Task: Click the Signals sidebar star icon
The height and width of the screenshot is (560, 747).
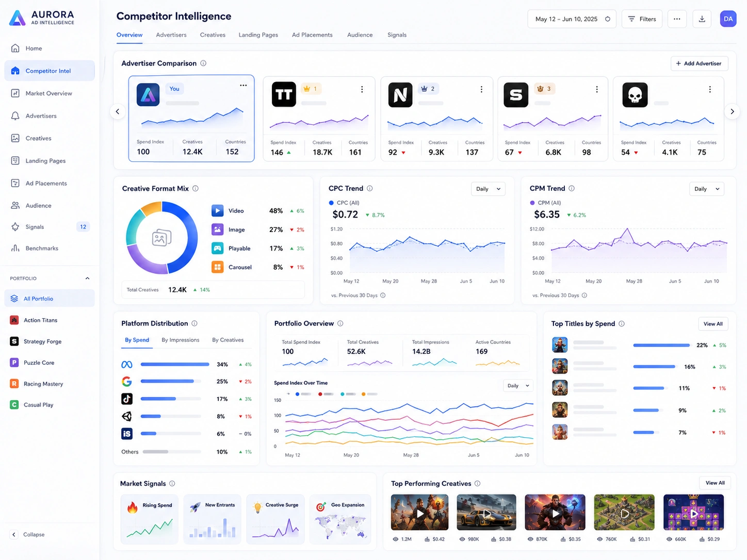Action: click(x=15, y=227)
